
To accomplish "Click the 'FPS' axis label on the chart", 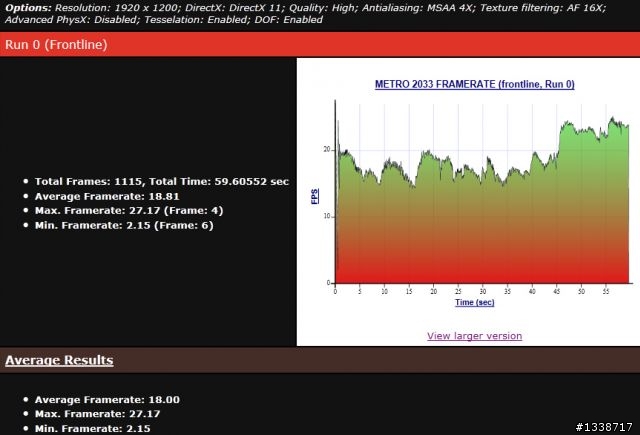I will 315,196.
